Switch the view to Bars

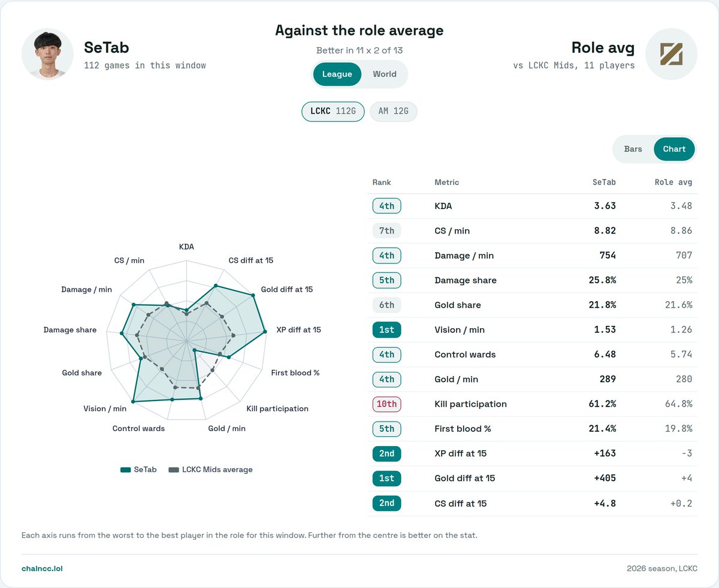pos(633,149)
